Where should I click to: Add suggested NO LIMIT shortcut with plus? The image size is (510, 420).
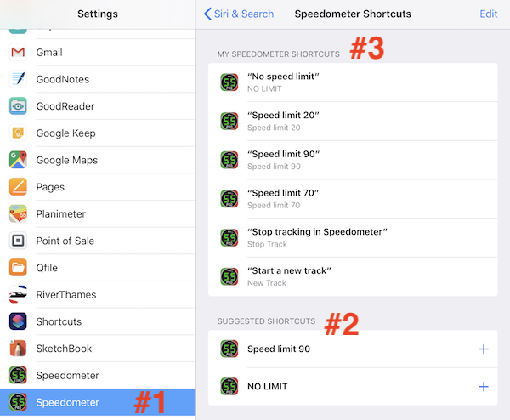pos(484,387)
